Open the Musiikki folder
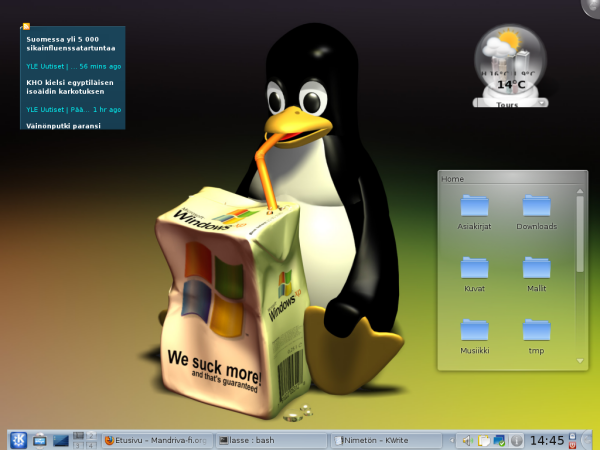 474,337
